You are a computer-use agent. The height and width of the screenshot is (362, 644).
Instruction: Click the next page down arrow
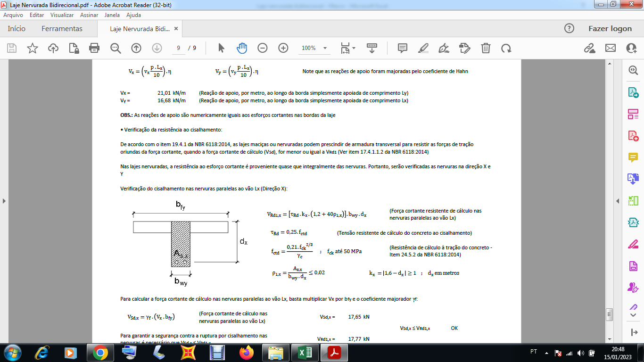(157, 48)
